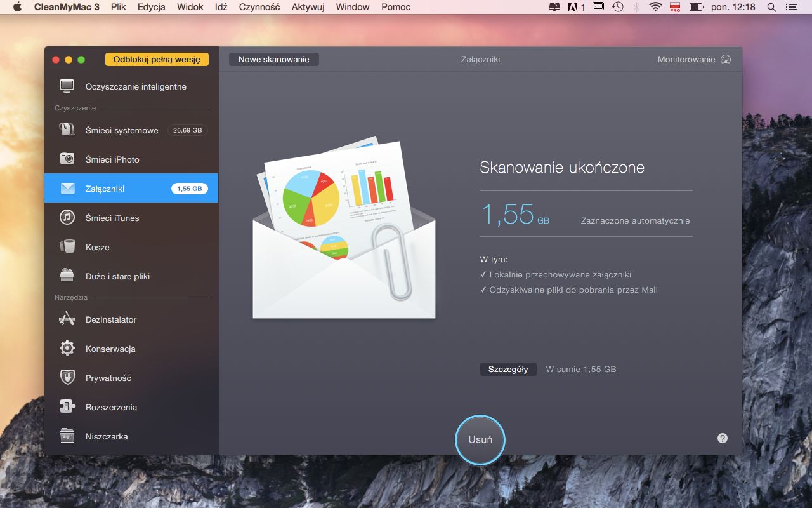The width and height of the screenshot is (812, 508).
Task: Start a Nowe skanowanie
Action: [x=274, y=59]
